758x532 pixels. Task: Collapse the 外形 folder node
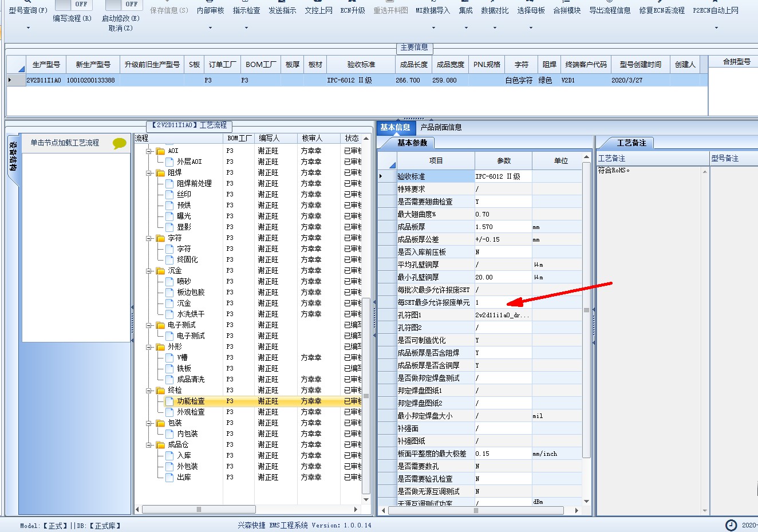[x=148, y=347]
